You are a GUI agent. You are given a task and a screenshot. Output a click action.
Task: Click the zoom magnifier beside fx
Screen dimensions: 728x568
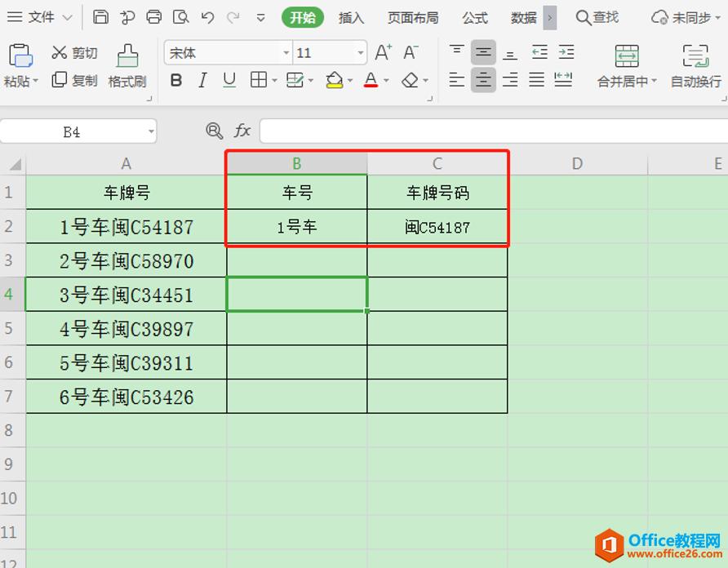[214, 131]
